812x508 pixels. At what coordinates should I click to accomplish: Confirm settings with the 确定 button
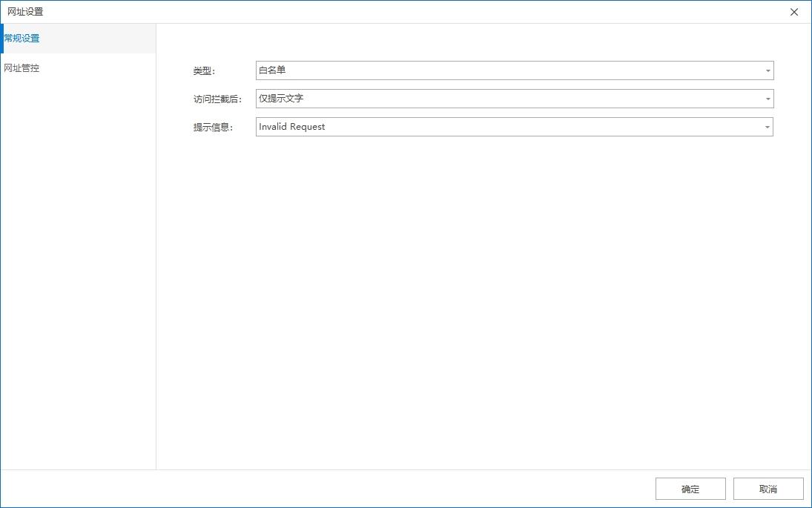coord(690,489)
